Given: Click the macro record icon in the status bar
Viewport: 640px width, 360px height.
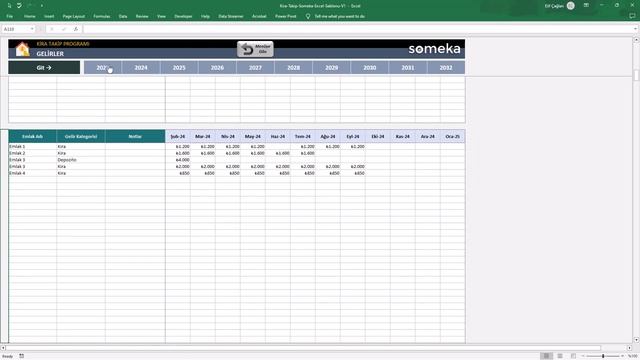Looking at the screenshot, I should 21,356.
